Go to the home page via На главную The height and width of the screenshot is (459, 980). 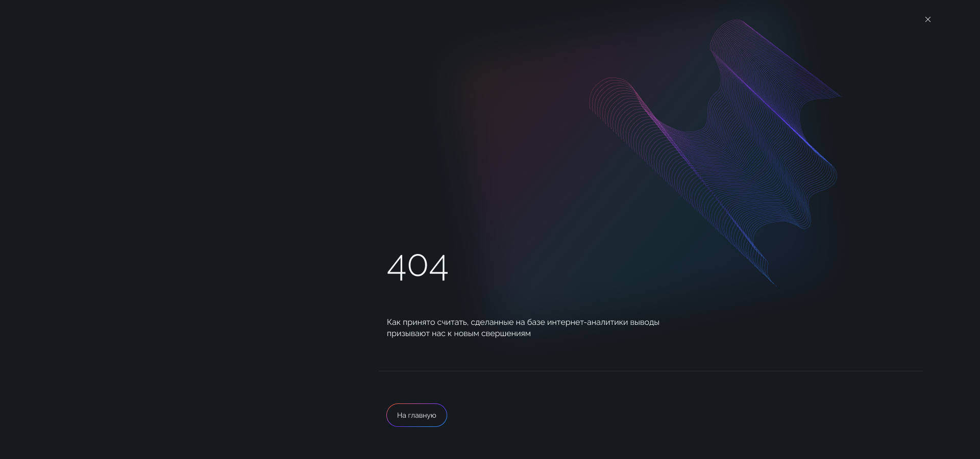pos(416,415)
